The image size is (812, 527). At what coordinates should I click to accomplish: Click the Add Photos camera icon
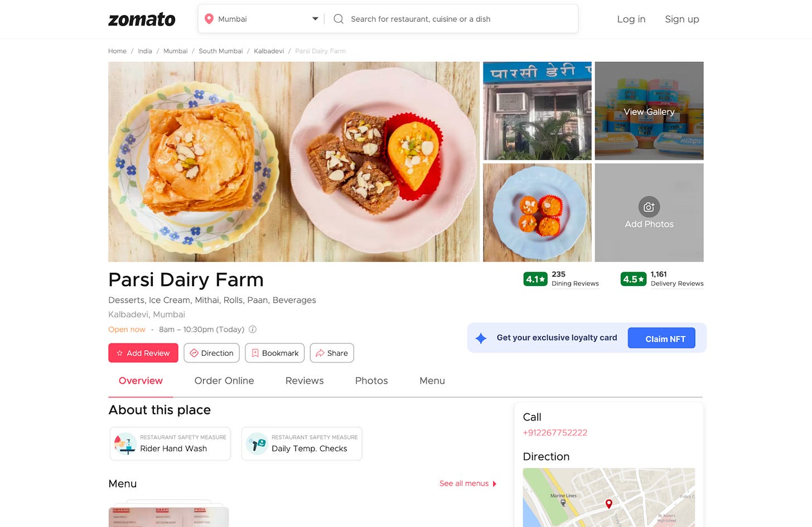[x=649, y=207]
